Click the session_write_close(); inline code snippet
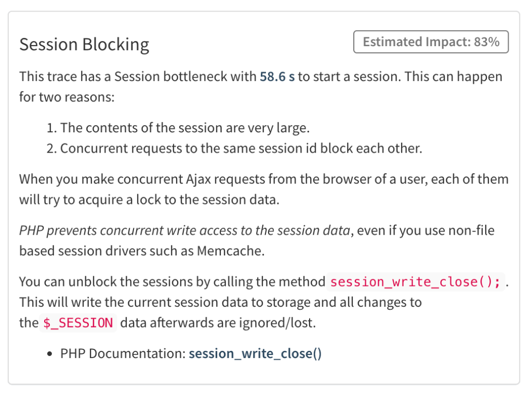The width and height of the screenshot is (532, 396). pos(415,282)
